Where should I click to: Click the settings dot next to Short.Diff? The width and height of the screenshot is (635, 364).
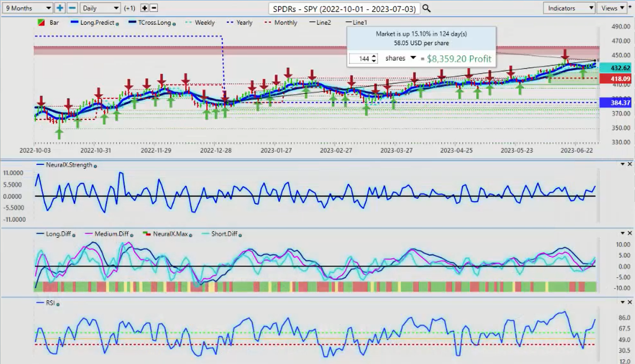click(240, 235)
